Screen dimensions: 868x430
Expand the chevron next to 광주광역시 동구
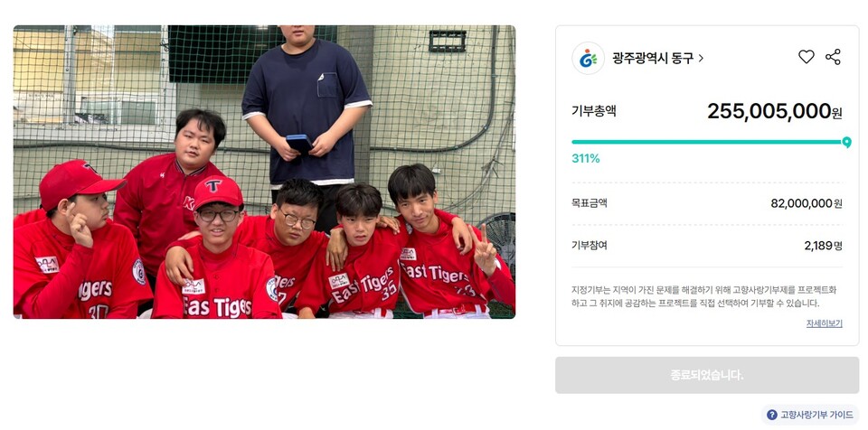coord(701,58)
